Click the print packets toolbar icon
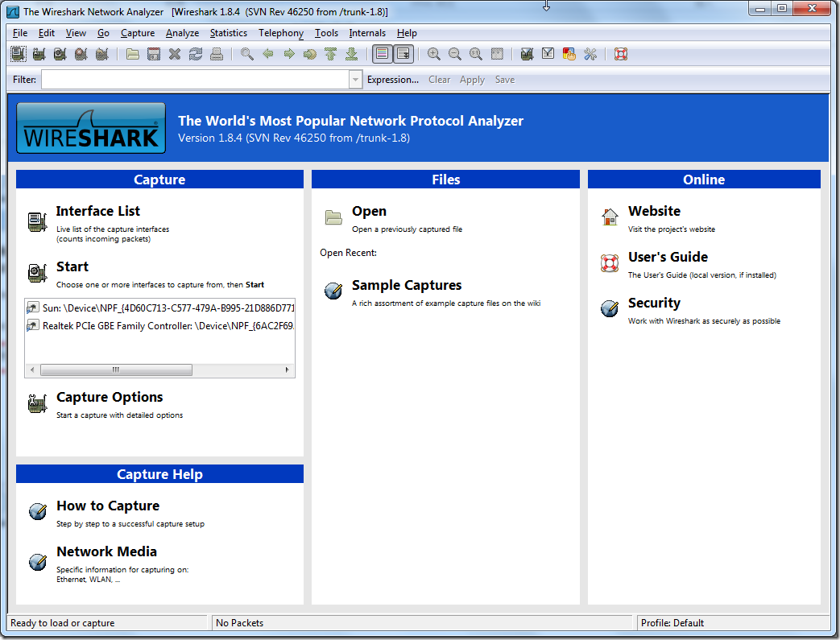The image size is (840, 640). (x=217, y=54)
